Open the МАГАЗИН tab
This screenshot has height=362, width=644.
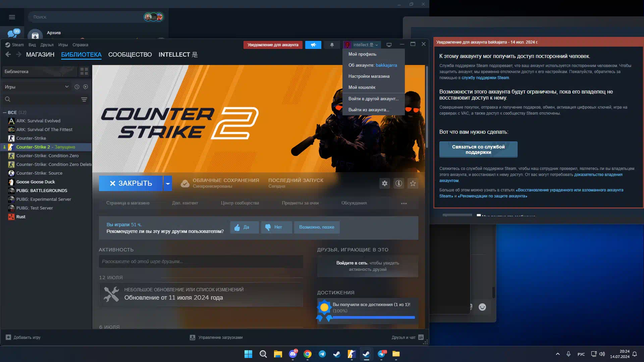tap(40, 55)
